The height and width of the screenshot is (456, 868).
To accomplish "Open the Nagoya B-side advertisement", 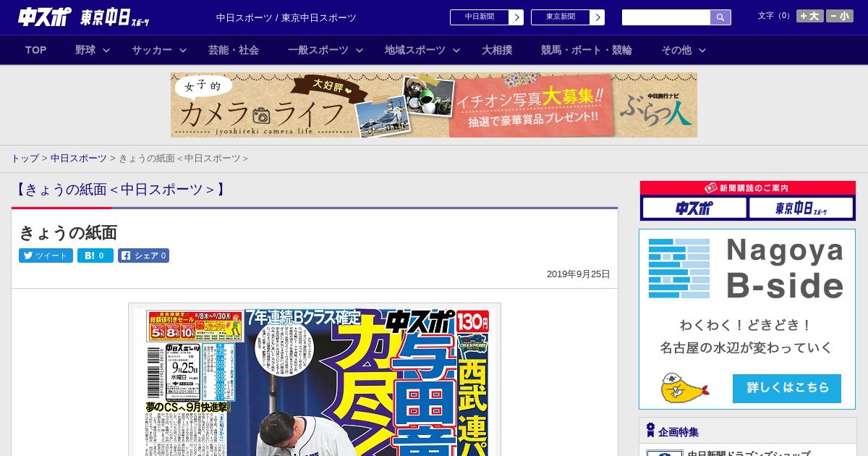I will [x=747, y=319].
